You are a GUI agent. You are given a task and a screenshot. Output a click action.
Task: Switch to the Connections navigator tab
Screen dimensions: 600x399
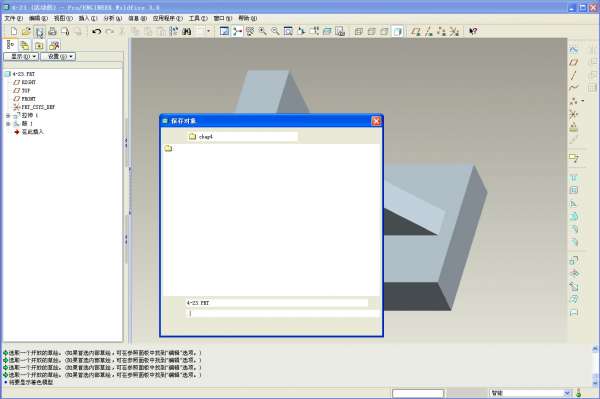(x=54, y=46)
